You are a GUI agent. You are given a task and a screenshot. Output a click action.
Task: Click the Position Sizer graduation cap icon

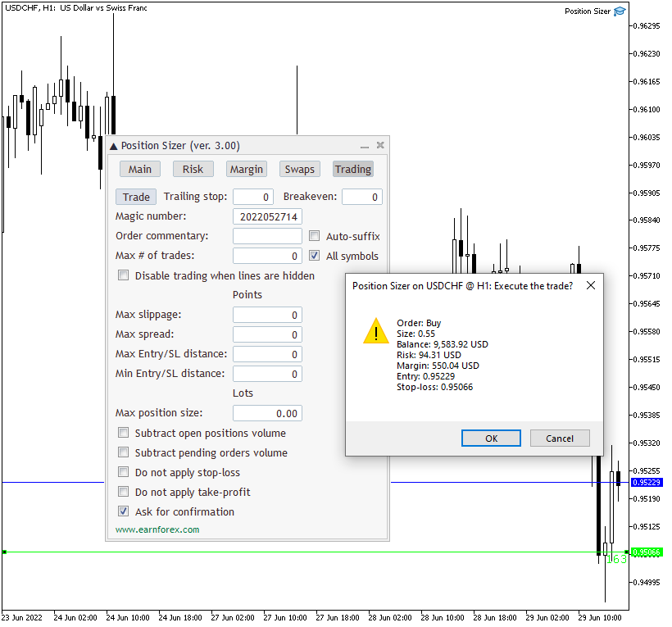pyautogui.click(x=620, y=11)
